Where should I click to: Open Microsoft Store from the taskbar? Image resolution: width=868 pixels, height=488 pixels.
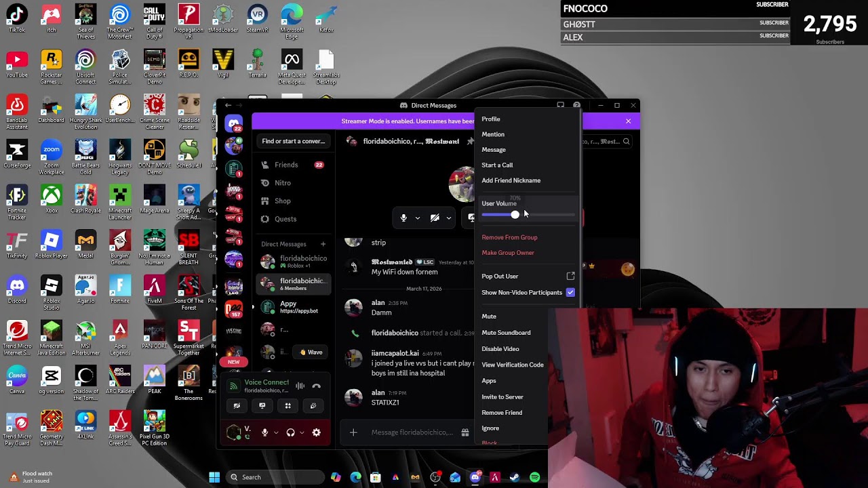click(376, 477)
